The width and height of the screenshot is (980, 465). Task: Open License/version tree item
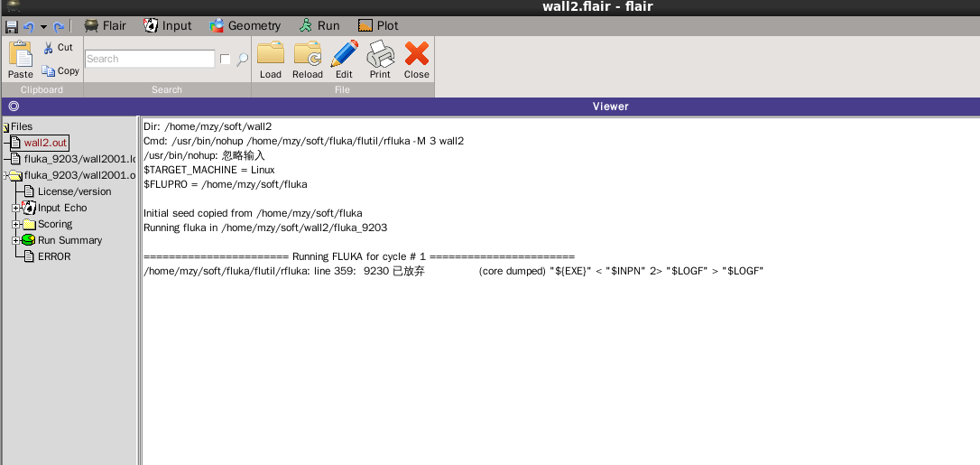[74, 191]
